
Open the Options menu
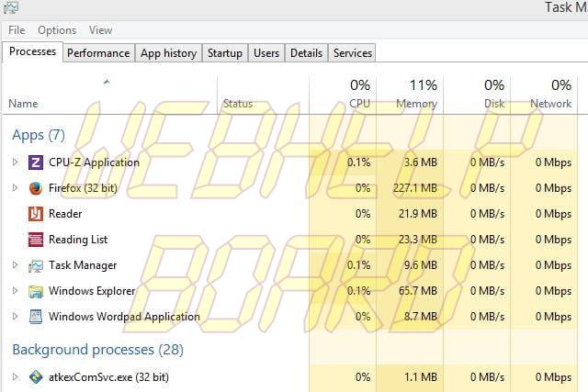coord(57,30)
